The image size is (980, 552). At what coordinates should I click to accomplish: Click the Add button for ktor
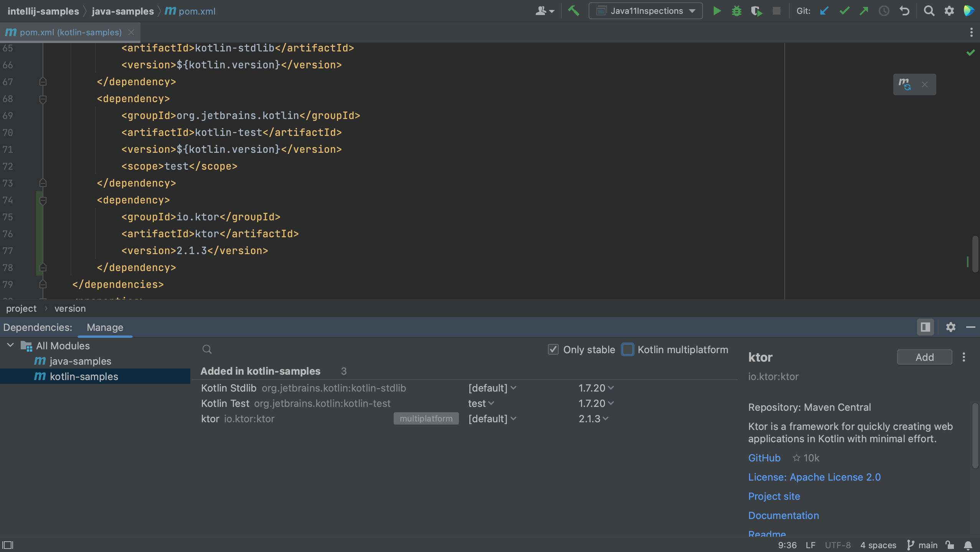click(x=924, y=357)
